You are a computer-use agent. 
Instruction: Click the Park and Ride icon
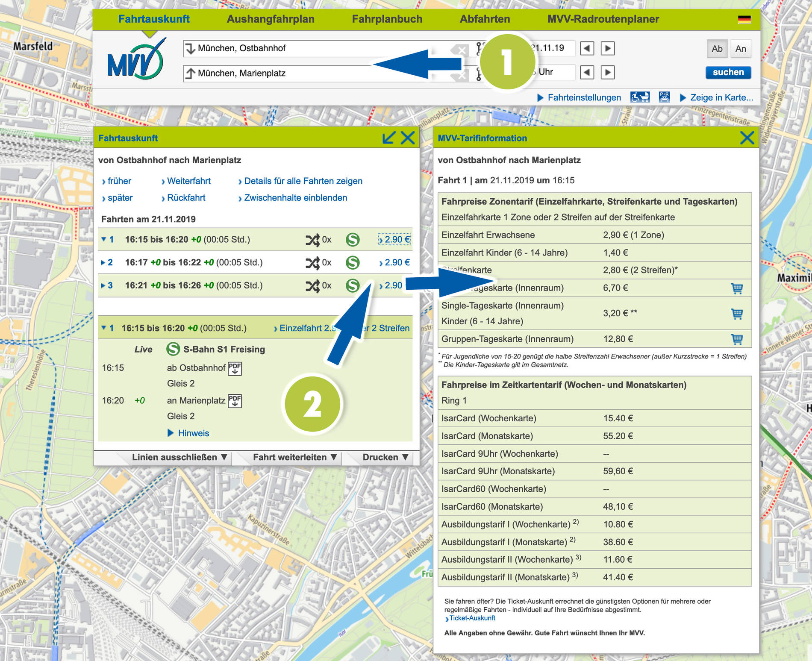(x=664, y=97)
